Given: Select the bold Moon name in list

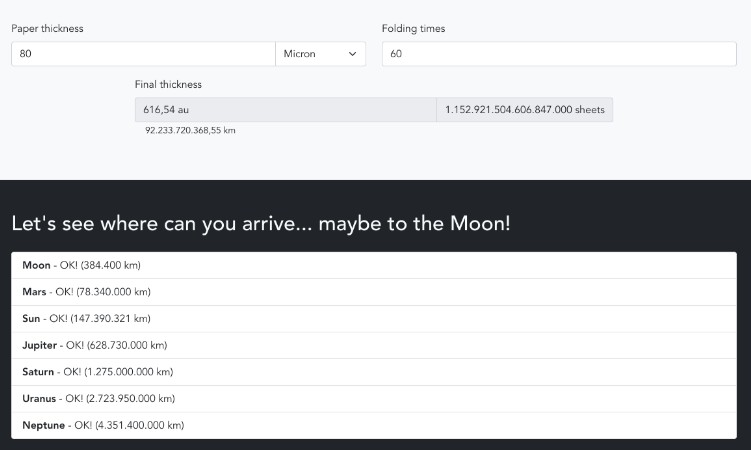Looking at the screenshot, I should coord(36,265).
